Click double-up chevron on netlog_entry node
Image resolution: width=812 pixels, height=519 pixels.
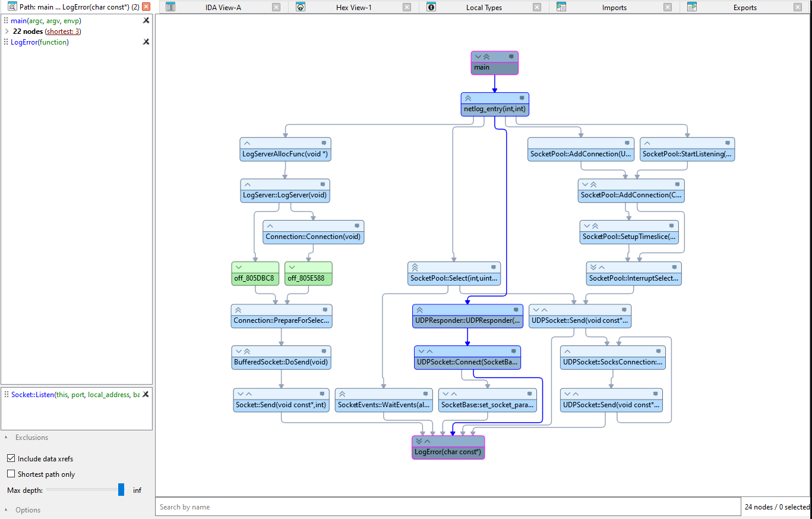[467, 98]
